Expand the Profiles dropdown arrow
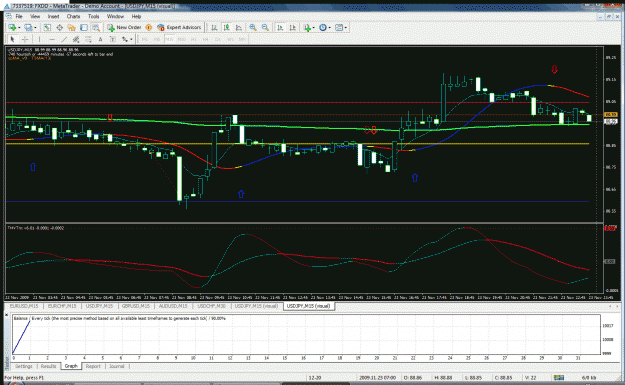Viewport: 625px width, 385px height. pyautogui.click(x=35, y=27)
